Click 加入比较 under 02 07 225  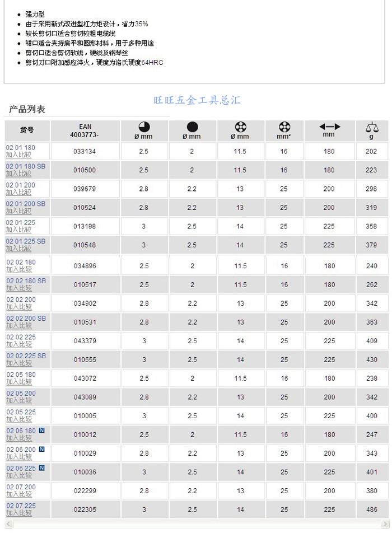pyautogui.click(x=18, y=513)
